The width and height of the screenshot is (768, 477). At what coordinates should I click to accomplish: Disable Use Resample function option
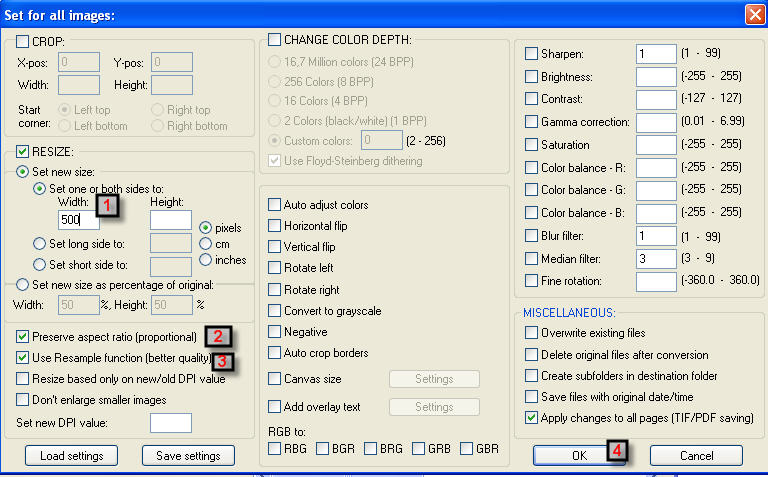(x=23, y=357)
